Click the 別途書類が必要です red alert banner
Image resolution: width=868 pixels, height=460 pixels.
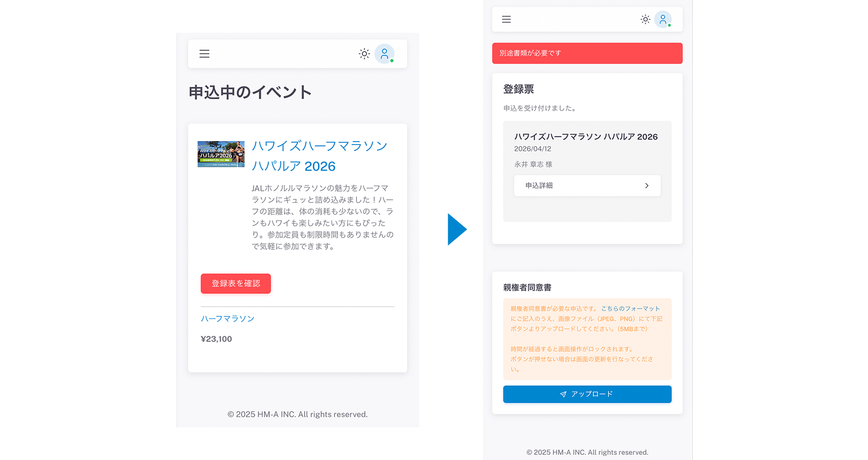click(587, 53)
